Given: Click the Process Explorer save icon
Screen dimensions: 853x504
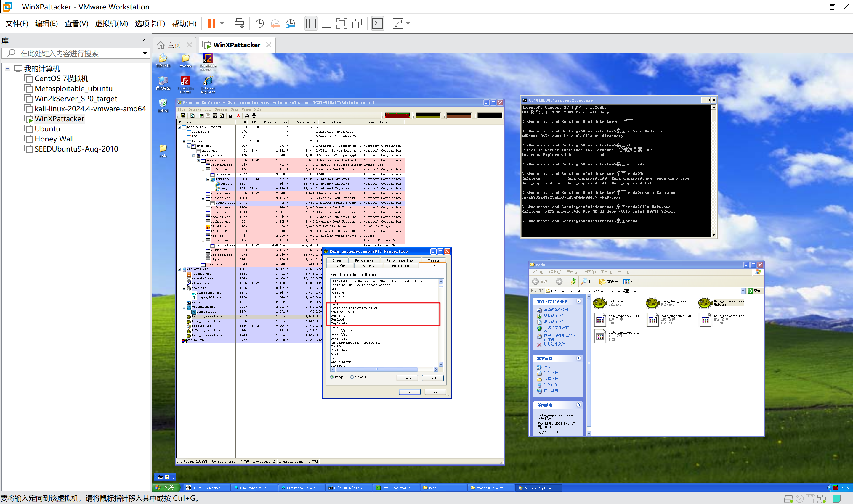Looking at the screenshot, I should 183,116.
